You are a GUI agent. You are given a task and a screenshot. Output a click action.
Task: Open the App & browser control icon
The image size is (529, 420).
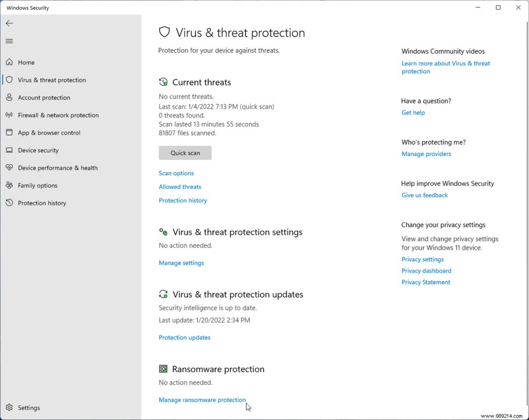coord(9,133)
